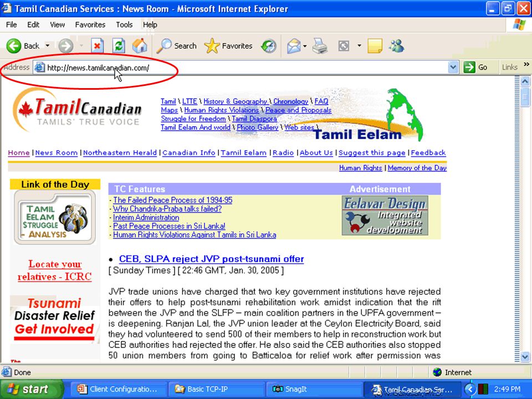Open the Messenger people icon

(397, 46)
